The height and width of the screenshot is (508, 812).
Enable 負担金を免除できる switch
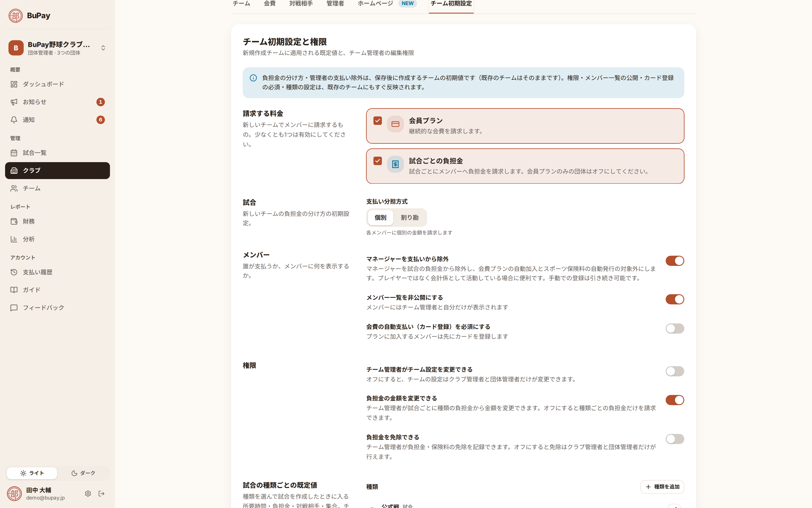click(675, 439)
